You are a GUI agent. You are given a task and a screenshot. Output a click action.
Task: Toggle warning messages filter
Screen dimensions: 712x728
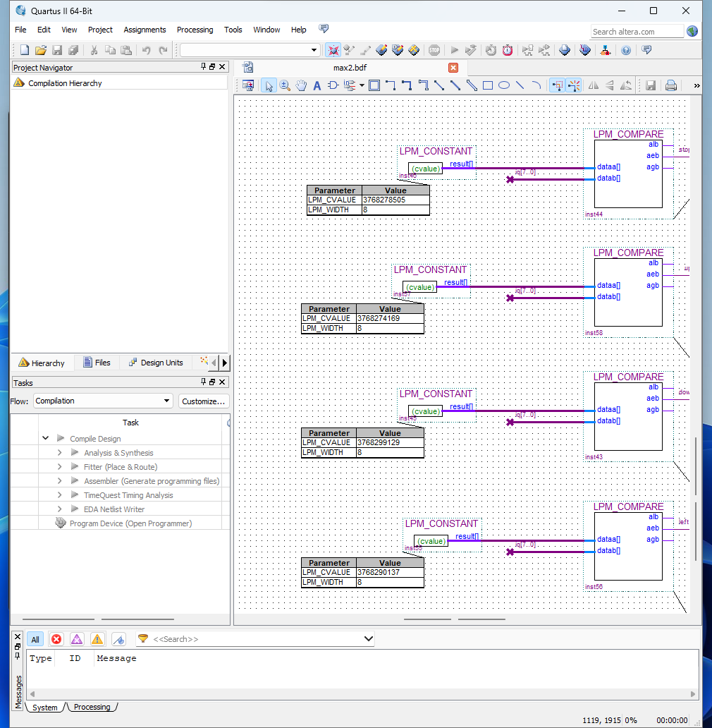(x=97, y=639)
